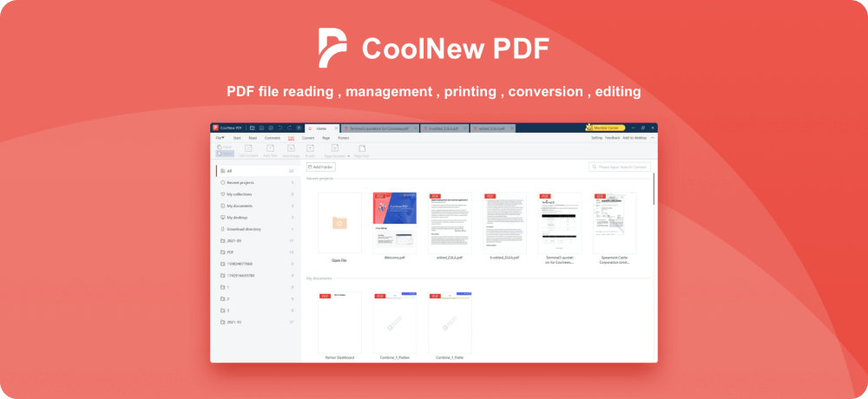Open the Terminal3 quotation thumbnail
Screen dimensions: 868x399
[x=560, y=223]
